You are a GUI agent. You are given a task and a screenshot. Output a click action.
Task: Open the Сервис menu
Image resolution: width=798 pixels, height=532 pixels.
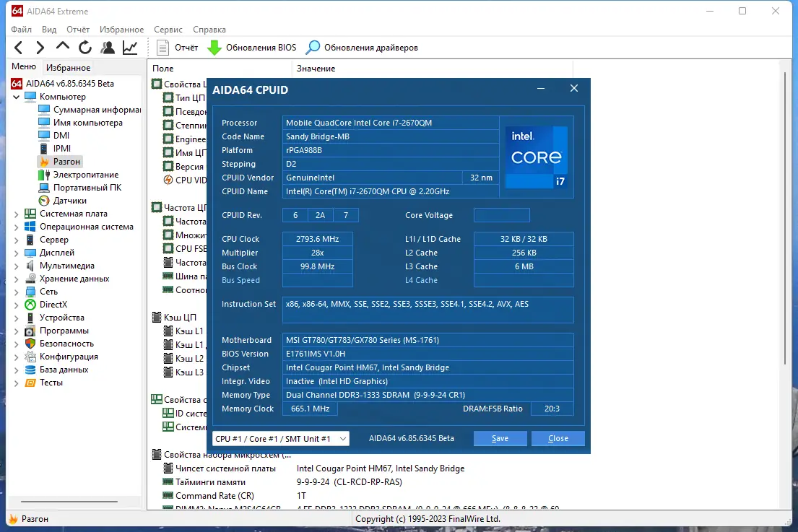(x=168, y=30)
